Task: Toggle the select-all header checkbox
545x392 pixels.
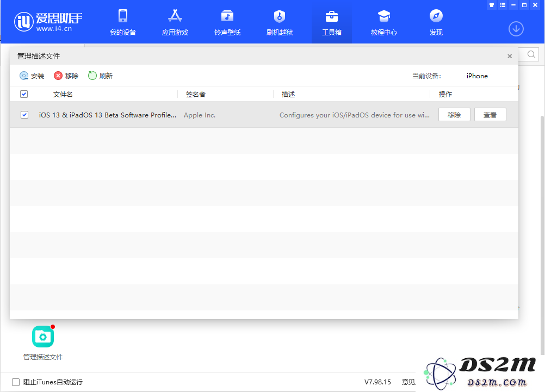Action: point(24,94)
